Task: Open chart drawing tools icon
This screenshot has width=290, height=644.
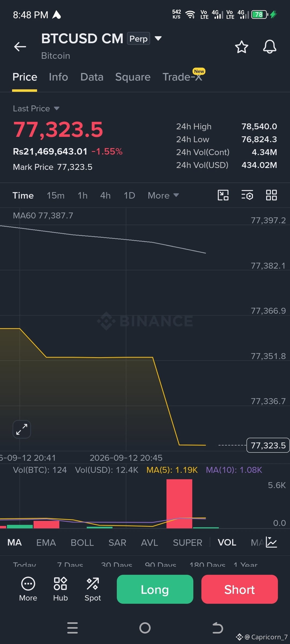Action: point(223,195)
